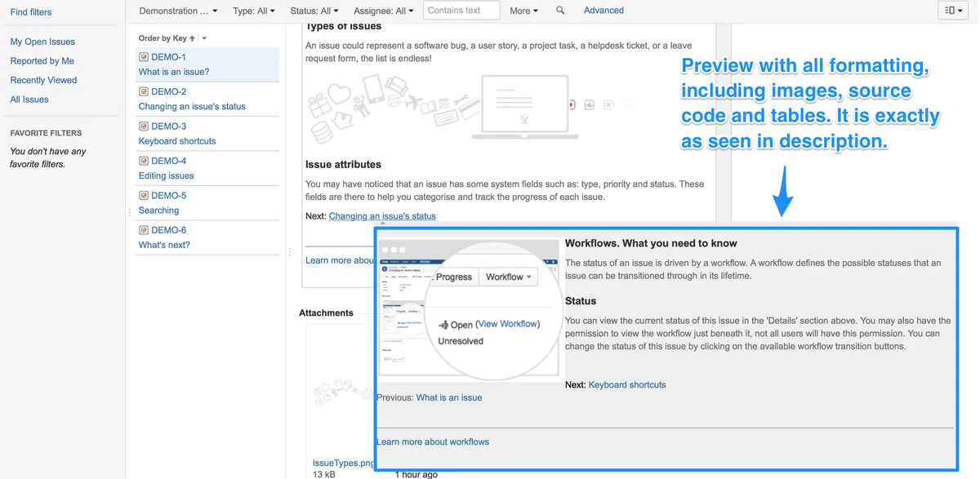Select the My Open Issues filter

[x=42, y=42]
